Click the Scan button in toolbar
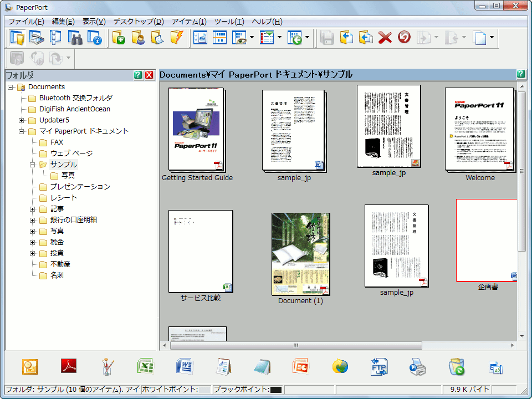This screenshot has width=532, height=399. 37,38
